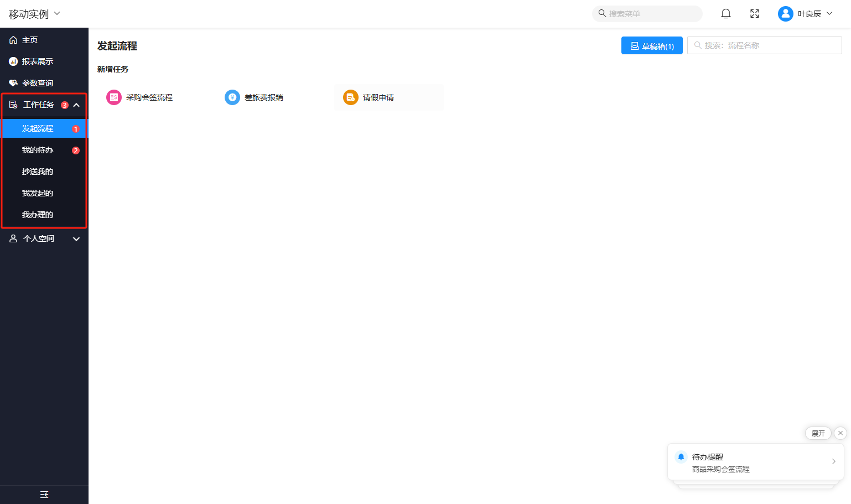The image size is (851, 504).
Task: Open the 请假申请 process icon
Action: [351, 97]
